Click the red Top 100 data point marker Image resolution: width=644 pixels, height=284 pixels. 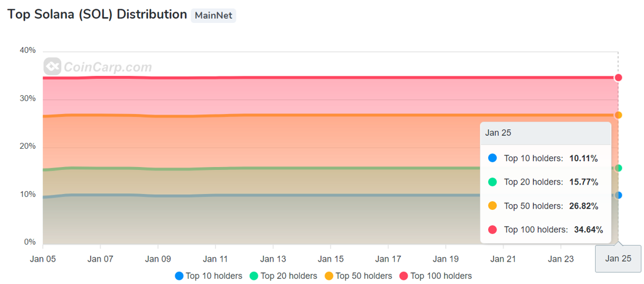click(618, 78)
